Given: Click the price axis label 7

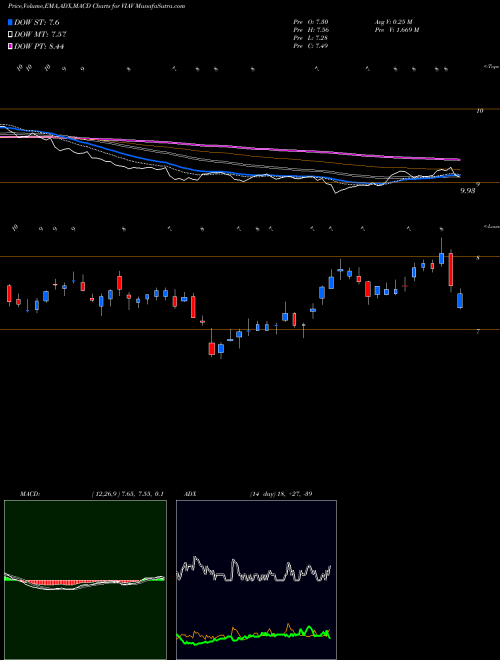Looking at the screenshot, I should click(478, 332).
